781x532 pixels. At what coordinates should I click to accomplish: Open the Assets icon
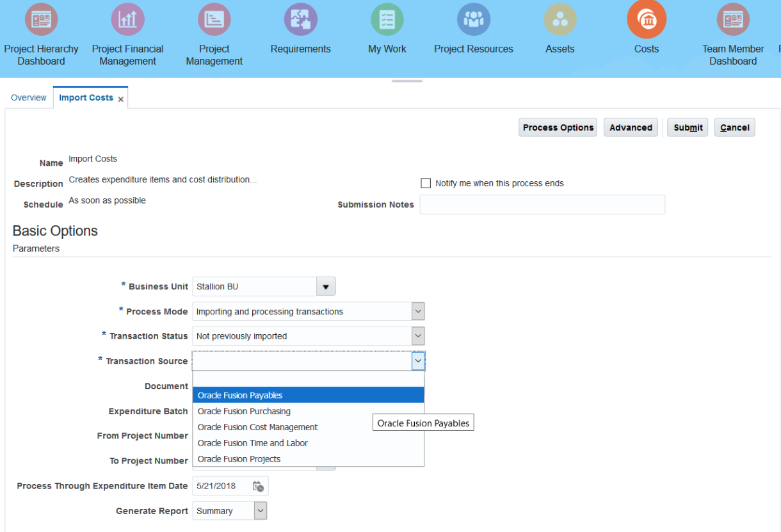click(x=560, y=20)
